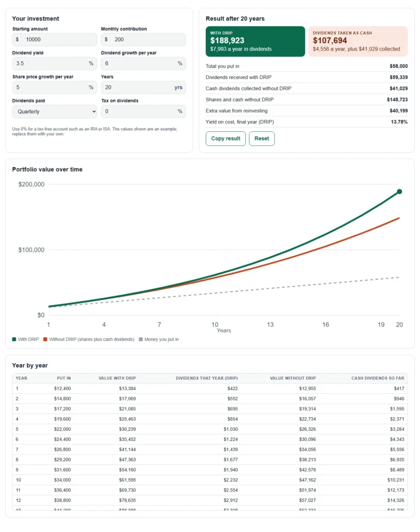Select the With DRIP result card
Viewport: 420px width, 532px height.
point(255,42)
